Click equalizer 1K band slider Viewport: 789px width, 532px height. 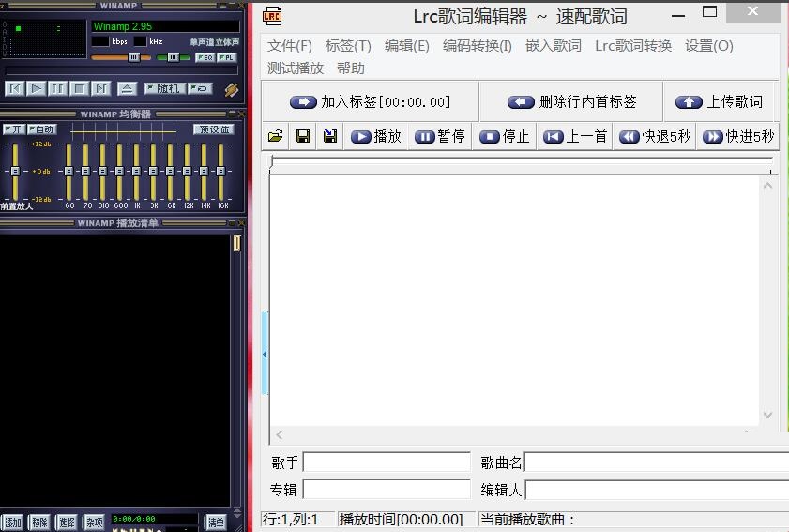136,171
